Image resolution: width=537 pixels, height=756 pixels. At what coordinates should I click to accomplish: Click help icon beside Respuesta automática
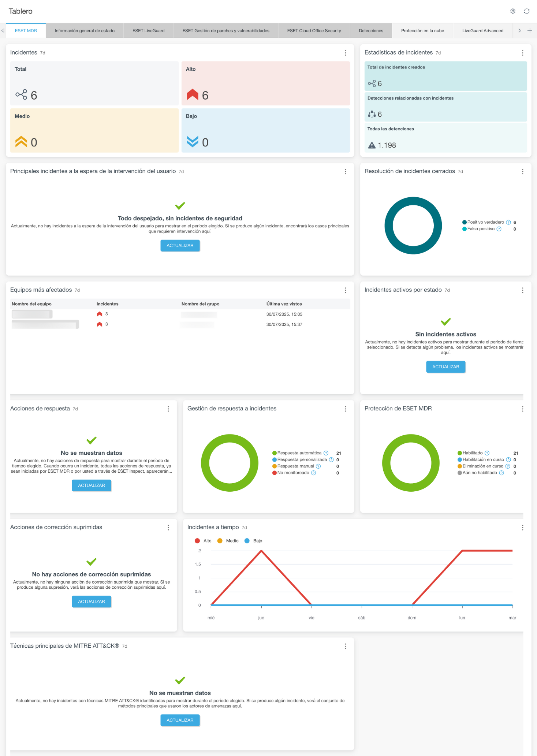326,453
